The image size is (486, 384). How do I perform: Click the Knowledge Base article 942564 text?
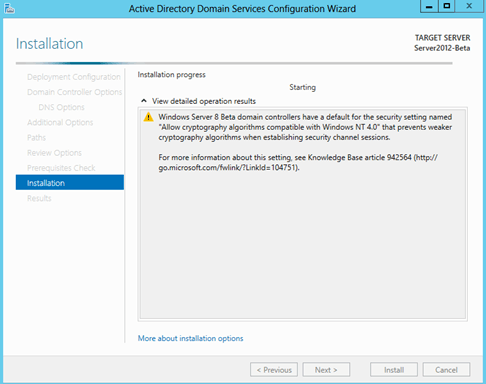pyautogui.click(x=360, y=157)
